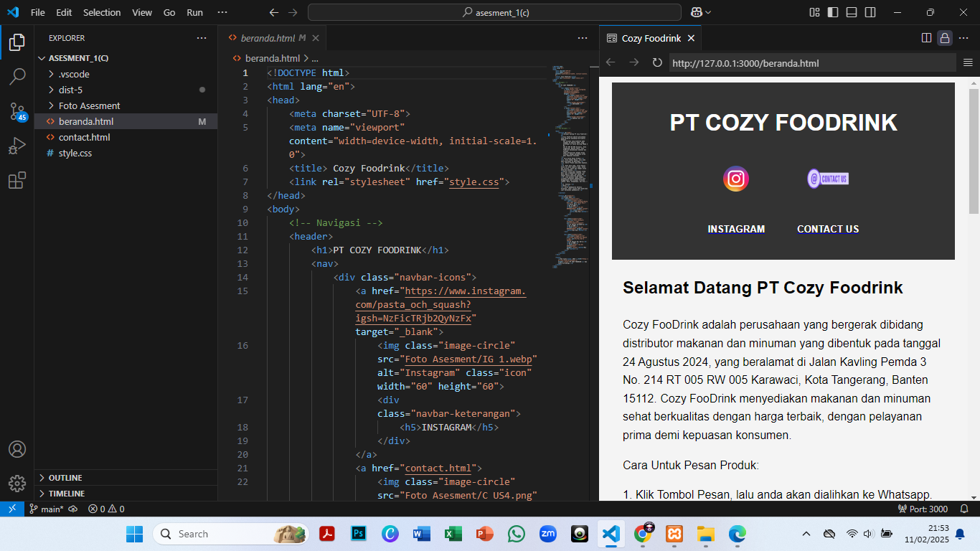980x551 pixels.
Task: Toggle the Primary Side Bar visibility icon
Action: point(831,12)
